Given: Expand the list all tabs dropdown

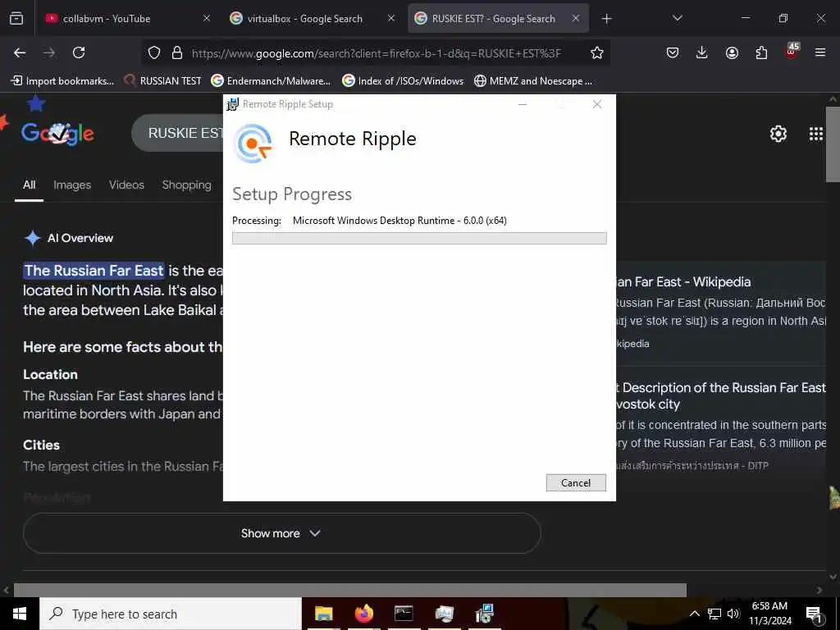Looking at the screenshot, I should (x=677, y=18).
